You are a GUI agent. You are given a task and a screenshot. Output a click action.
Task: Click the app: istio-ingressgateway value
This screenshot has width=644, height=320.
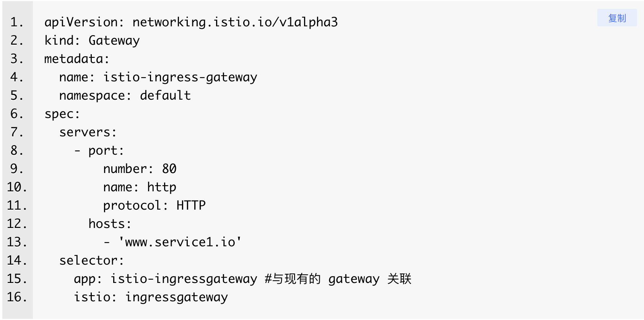click(x=184, y=279)
